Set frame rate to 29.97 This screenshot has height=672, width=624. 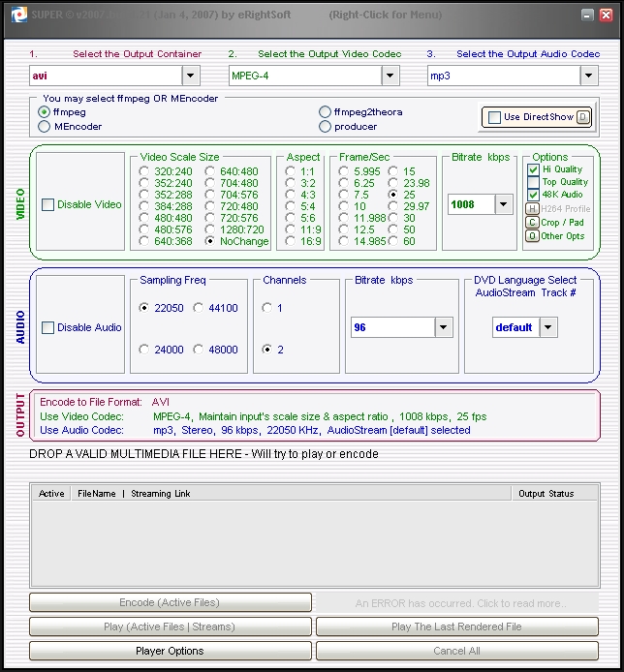(x=392, y=206)
